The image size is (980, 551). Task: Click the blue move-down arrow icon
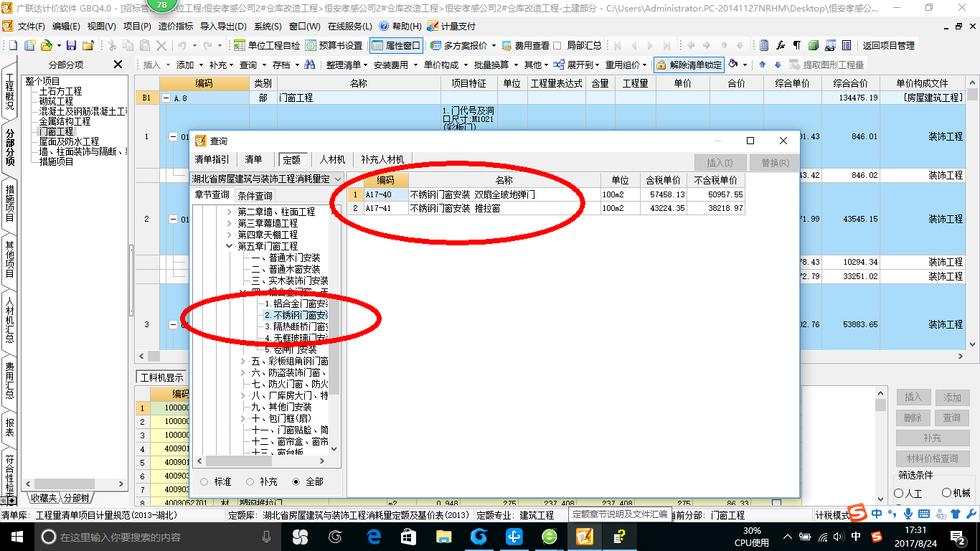(778, 65)
